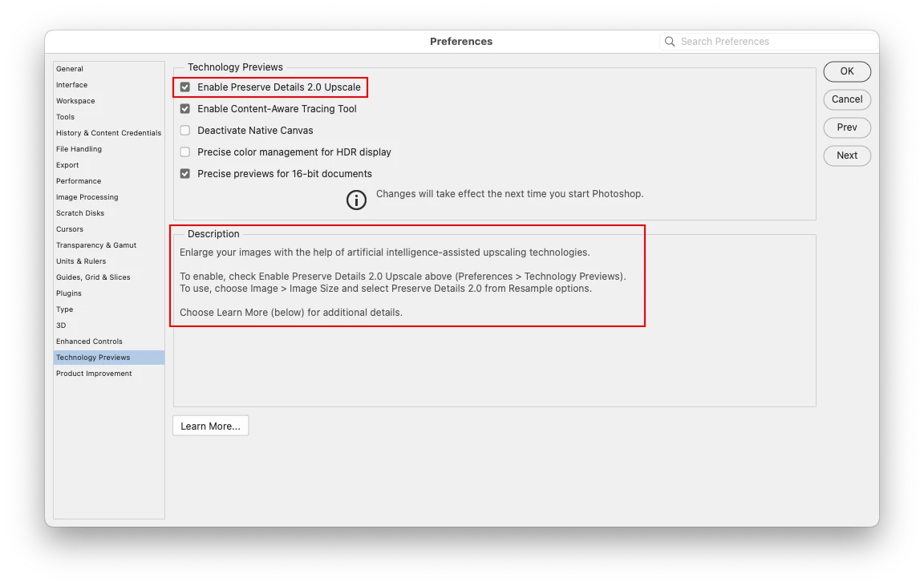Open History & Content Credentials section
This screenshot has height=586, width=924.
point(109,133)
